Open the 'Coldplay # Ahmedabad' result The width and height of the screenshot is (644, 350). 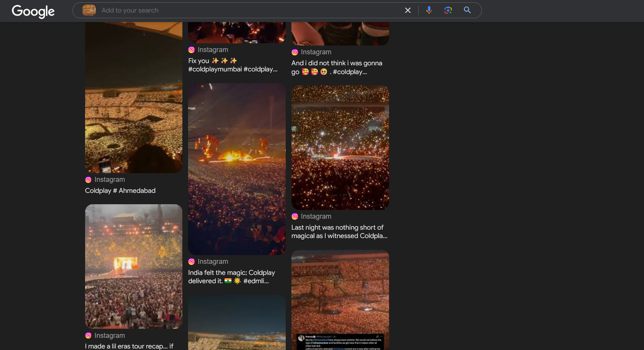[120, 191]
